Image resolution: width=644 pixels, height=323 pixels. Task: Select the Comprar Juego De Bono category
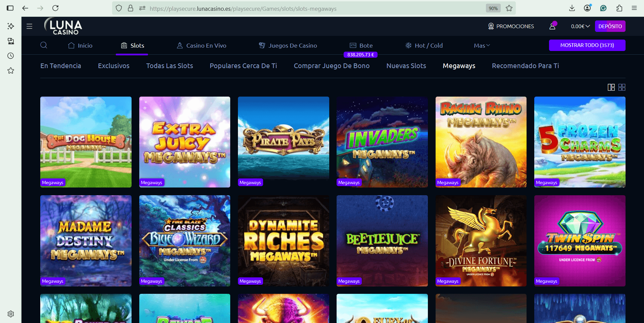(332, 66)
